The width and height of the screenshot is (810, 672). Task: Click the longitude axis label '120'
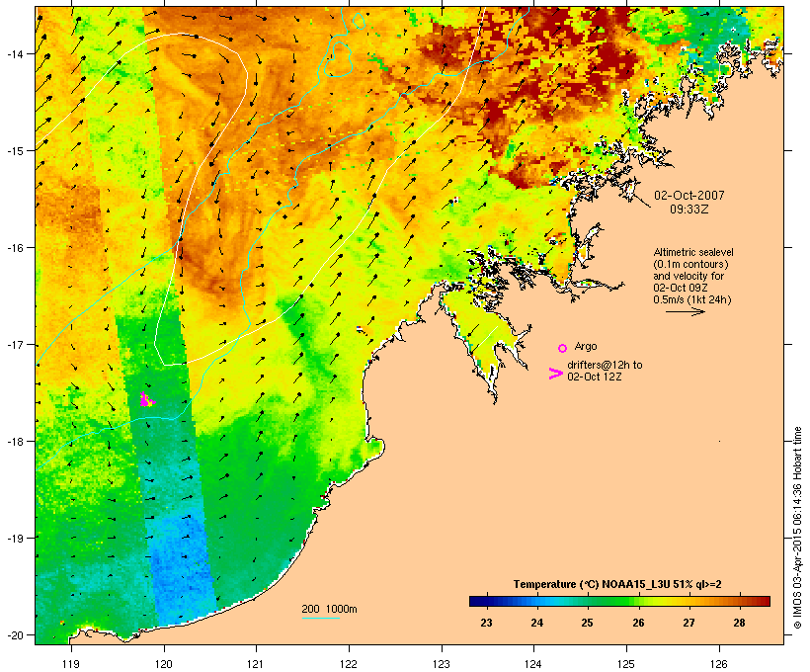click(x=164, y=664)
